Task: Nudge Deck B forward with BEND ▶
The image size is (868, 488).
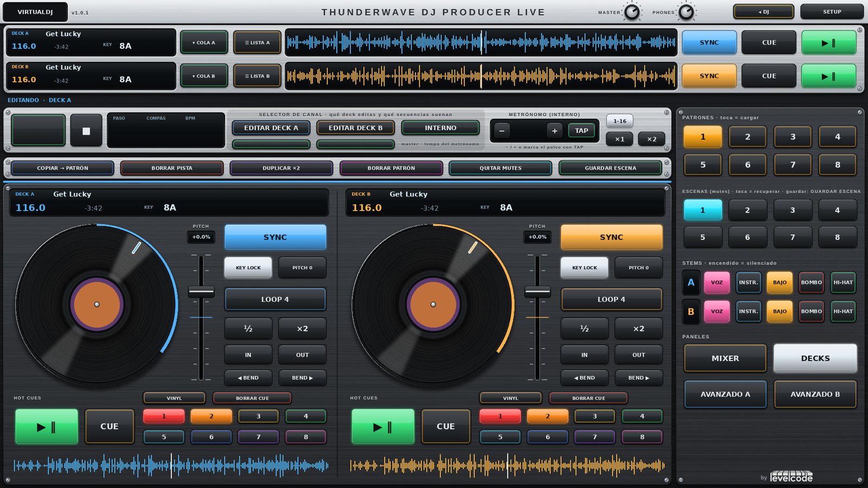Action: click(x=639, y=378)
